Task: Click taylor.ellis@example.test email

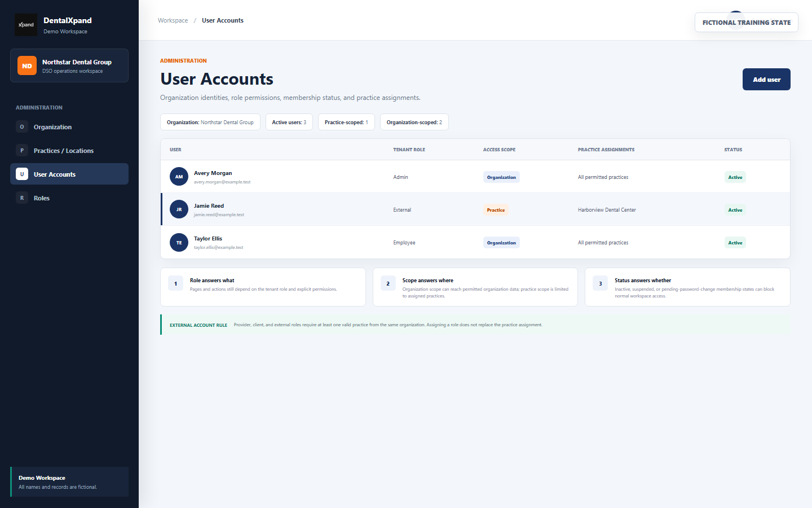Action: [218, 248]
